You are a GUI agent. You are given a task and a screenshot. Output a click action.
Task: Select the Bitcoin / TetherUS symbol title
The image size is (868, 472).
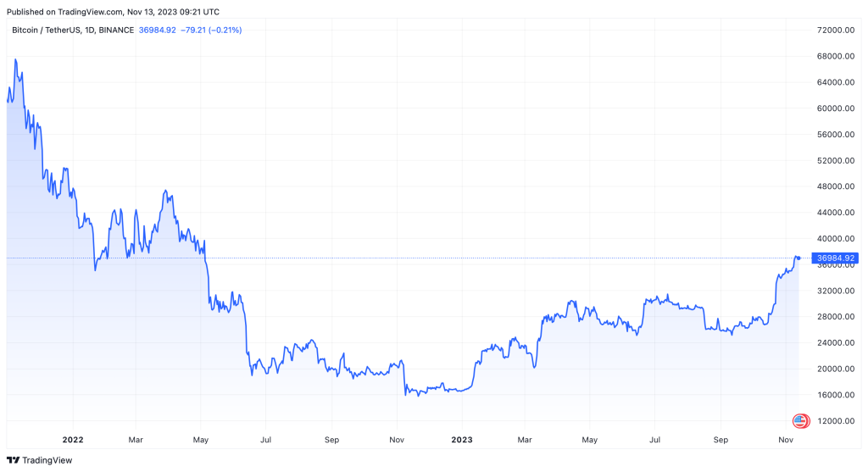pyautogui.click(x=72, y=31)
